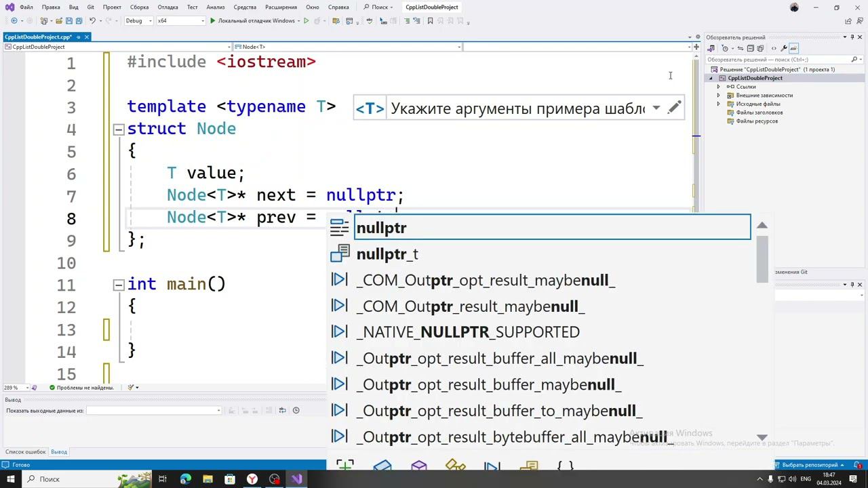Open the template arguments dropdown arrow
This screenshot has width=868, height=488.
656,108
